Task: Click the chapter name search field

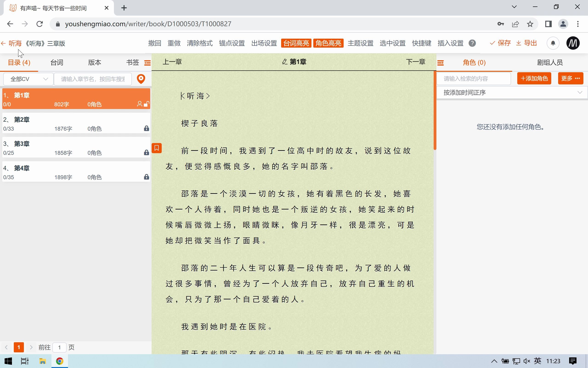Action: pos(93,79)
